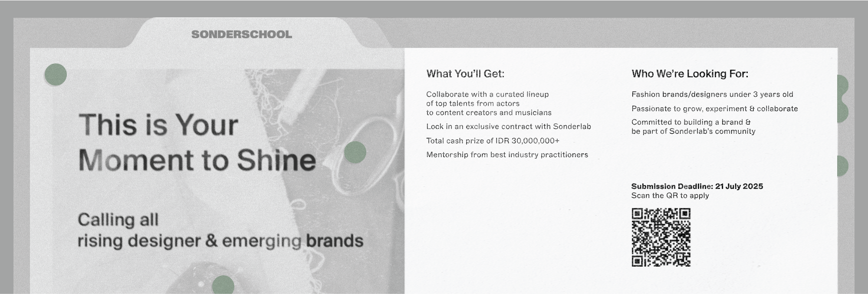This screenshot has height=294, width=868.
Task: Click the QR code to apply
Action: tap(661, 237)
